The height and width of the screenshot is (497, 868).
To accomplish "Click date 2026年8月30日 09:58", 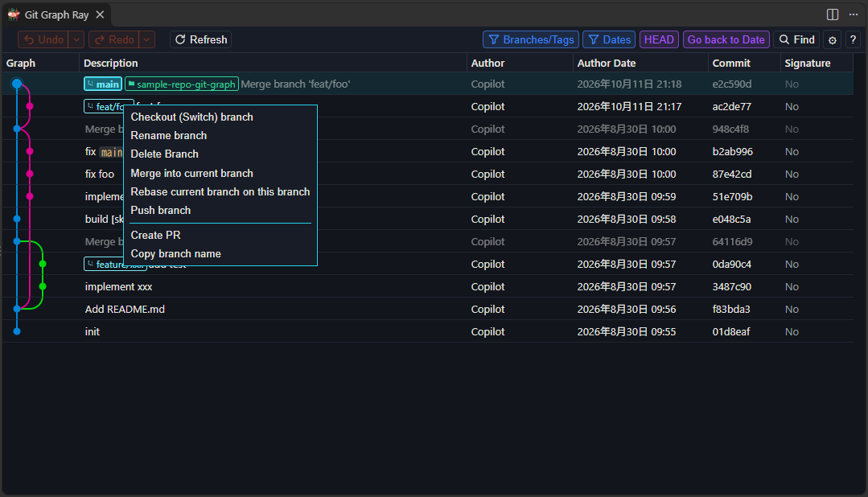I will (x=627, y=220).
